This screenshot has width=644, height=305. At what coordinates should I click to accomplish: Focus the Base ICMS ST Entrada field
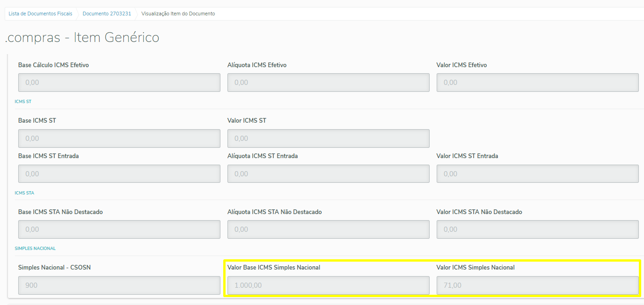pos(119,174)
